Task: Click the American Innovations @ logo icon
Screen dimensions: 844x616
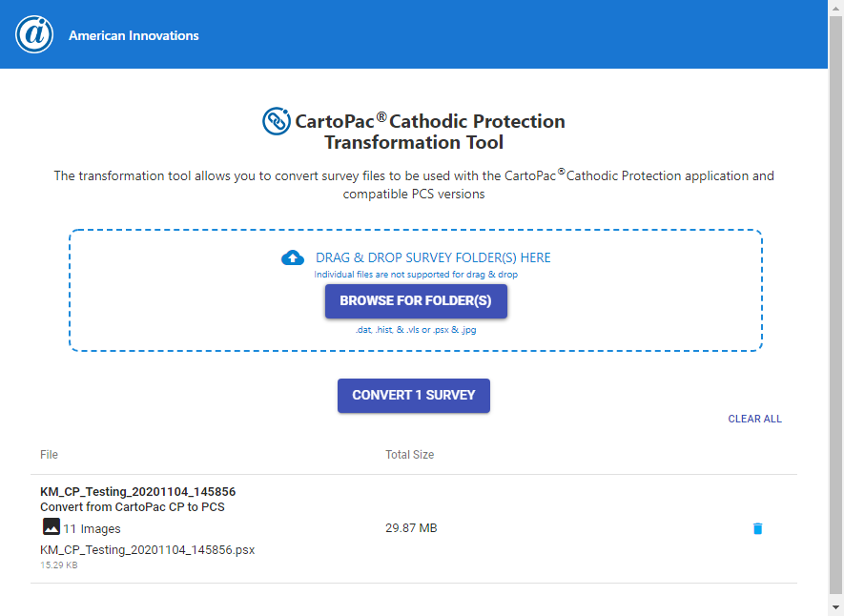Action: 33,34
